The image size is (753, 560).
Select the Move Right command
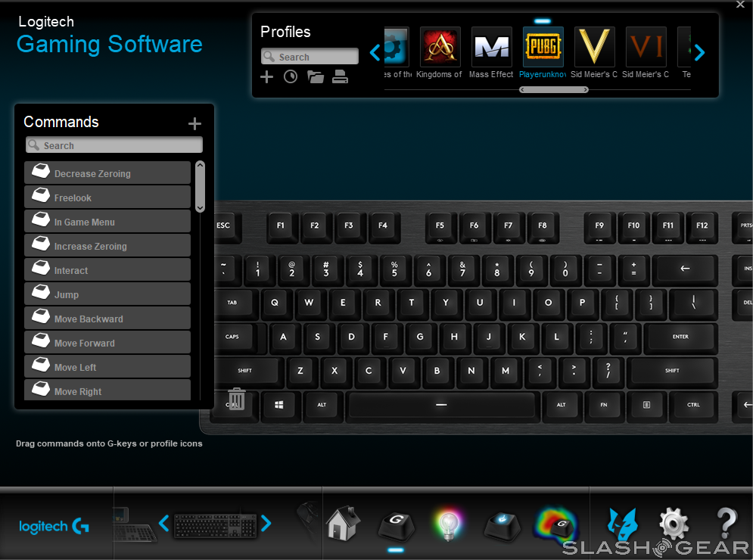point(107,390)
